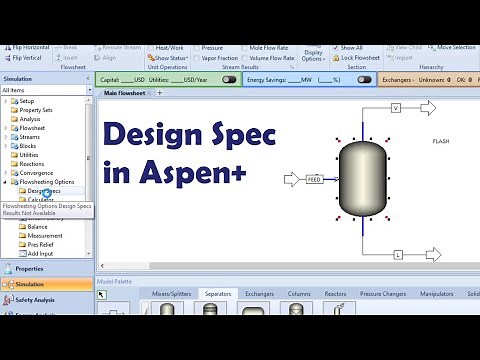This screenshot has width=480, height=360.
Task: Open the Reactors palette tab
Action: (335, 294)
